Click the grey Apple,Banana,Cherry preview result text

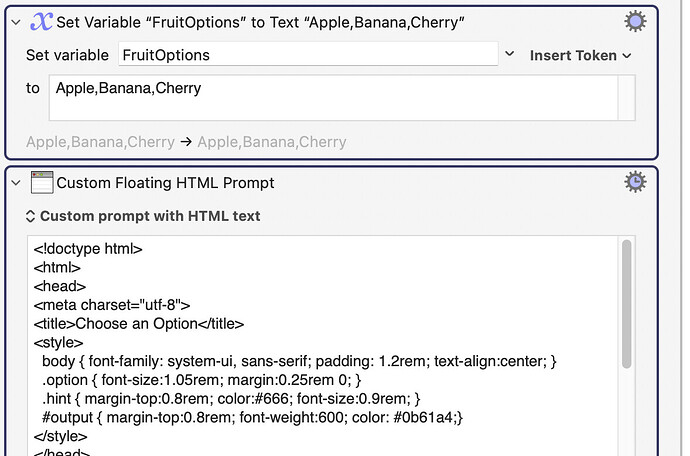pyautogui.click(x=271, y=142)
